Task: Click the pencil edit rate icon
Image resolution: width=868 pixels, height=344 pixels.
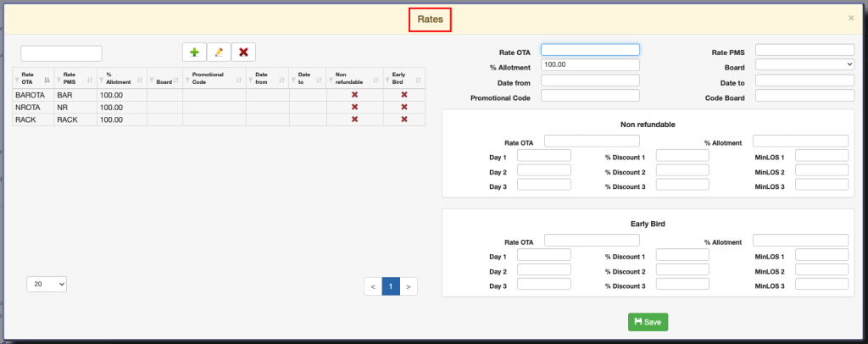Action: pyautogui.click(x=219, y=53)
